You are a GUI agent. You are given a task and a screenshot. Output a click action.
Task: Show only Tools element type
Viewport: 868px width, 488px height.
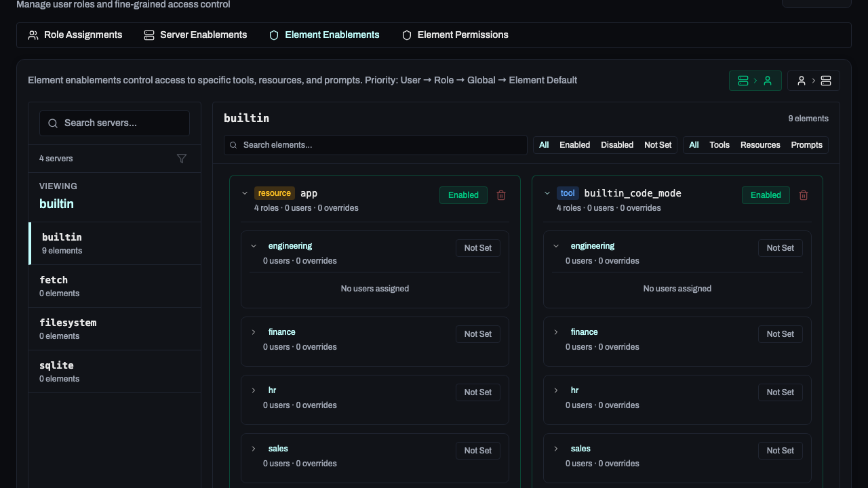[719, 145]
